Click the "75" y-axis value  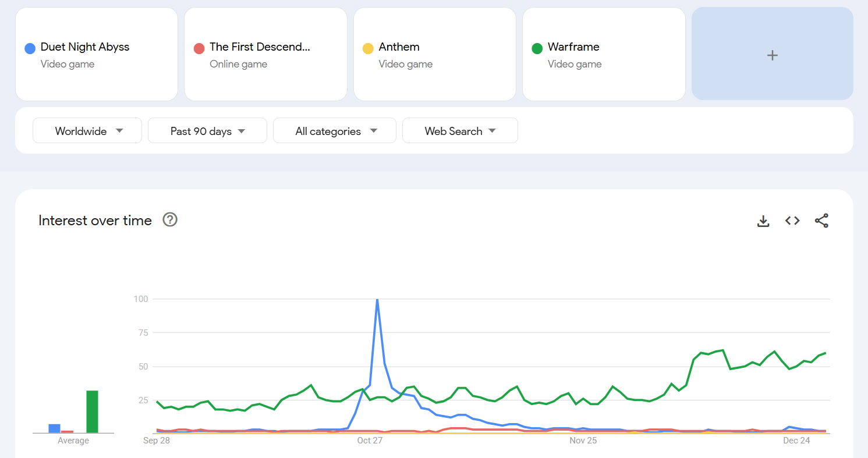tap(144, 333)
